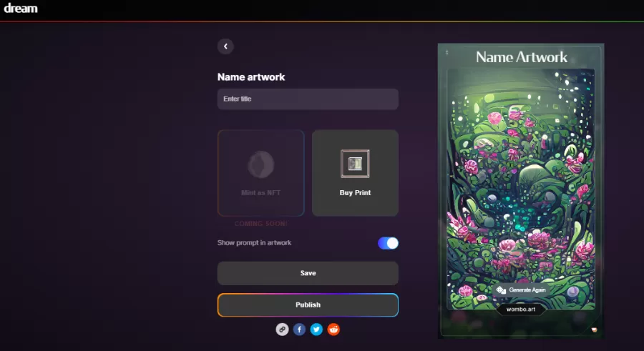Screen dimensions: 644x351
Task: Click the Buy Print label
Action: click(355, 193)
